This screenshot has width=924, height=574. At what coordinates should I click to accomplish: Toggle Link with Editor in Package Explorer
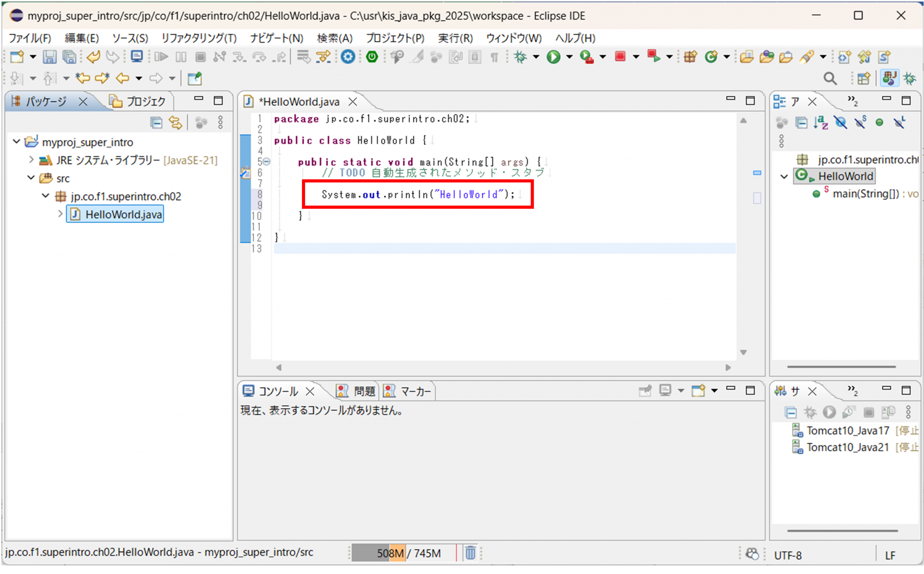point(176,123)
